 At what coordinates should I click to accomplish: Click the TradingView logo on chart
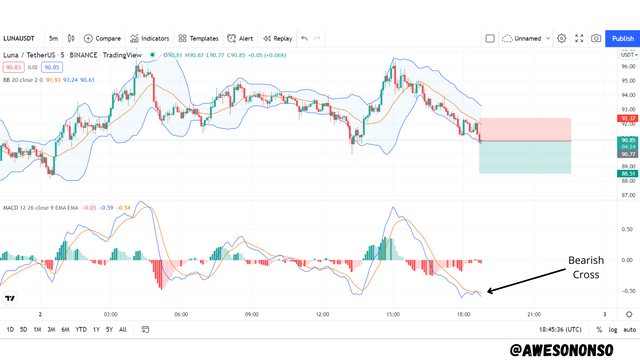click(x=10, y=298)
